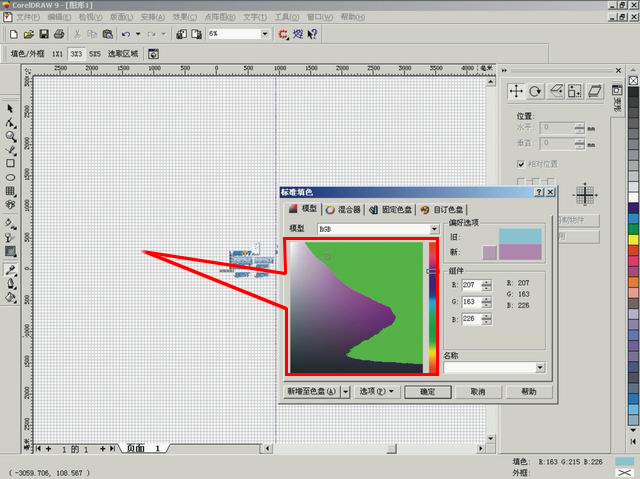The image size is (640, 479).
Task: Click the Print icon
Action: point(59,34)
